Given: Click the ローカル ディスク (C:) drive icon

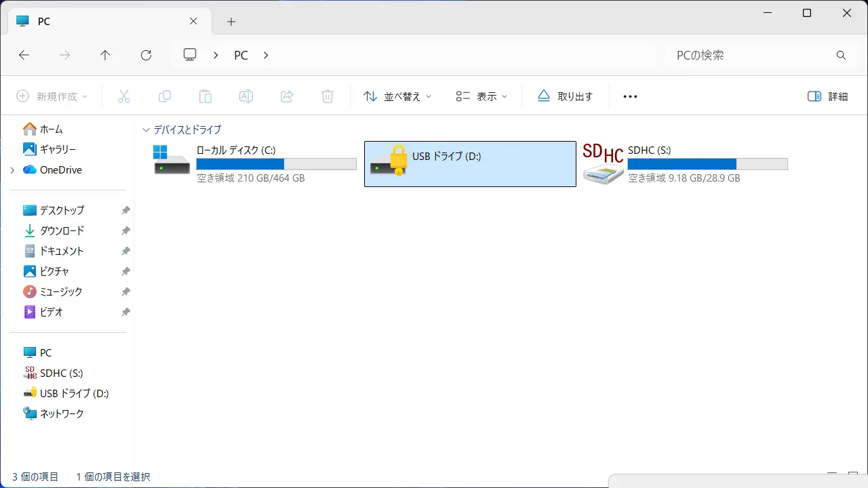Looking at the screenshot, I should pos(172,161).
